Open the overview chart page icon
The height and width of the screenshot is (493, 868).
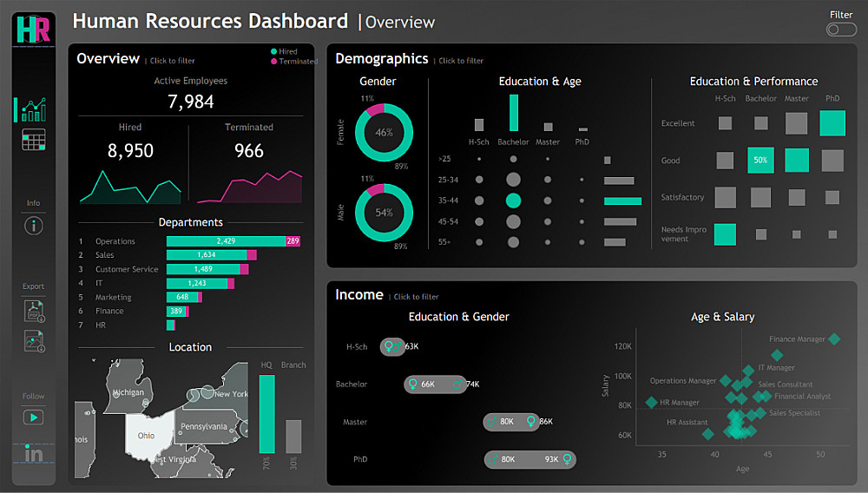pos(34,110)
